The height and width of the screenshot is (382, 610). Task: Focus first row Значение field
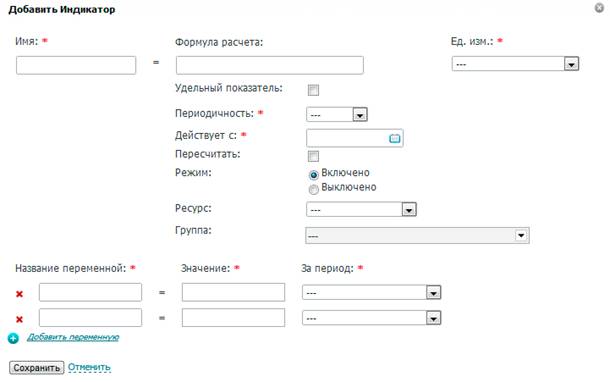tap(233, 292)
